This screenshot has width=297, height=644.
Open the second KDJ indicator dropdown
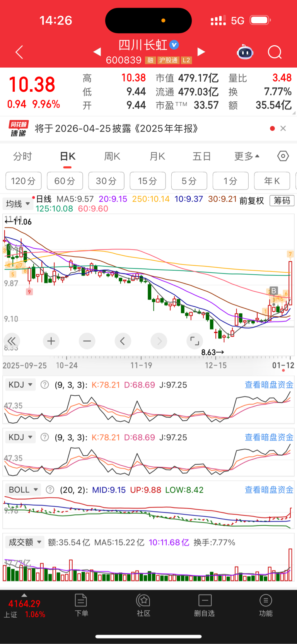pyautogui.click(x=20, y=437)
